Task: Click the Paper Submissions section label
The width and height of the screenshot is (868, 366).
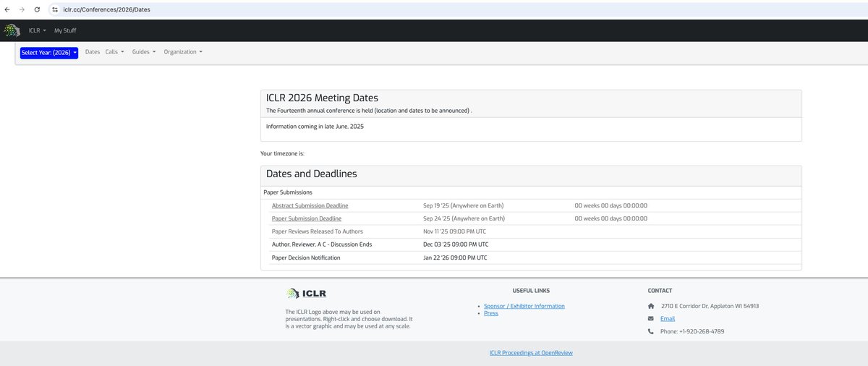Action: point(288,192)
